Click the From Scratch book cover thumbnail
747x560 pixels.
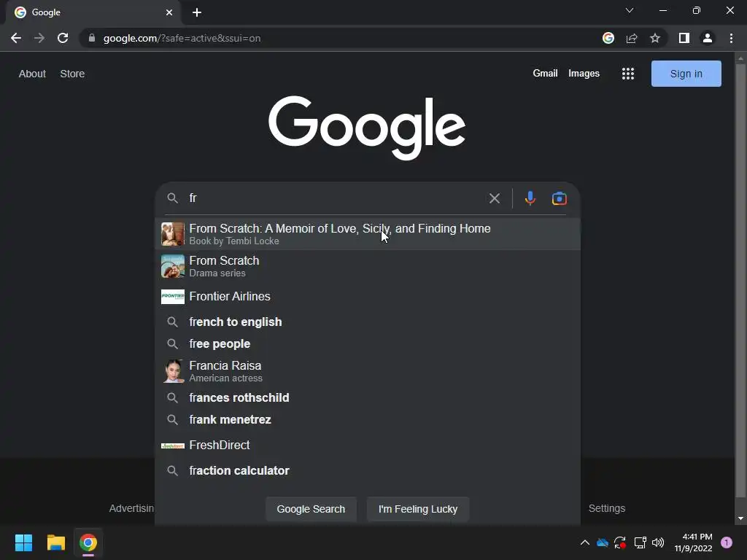point(172,234)
